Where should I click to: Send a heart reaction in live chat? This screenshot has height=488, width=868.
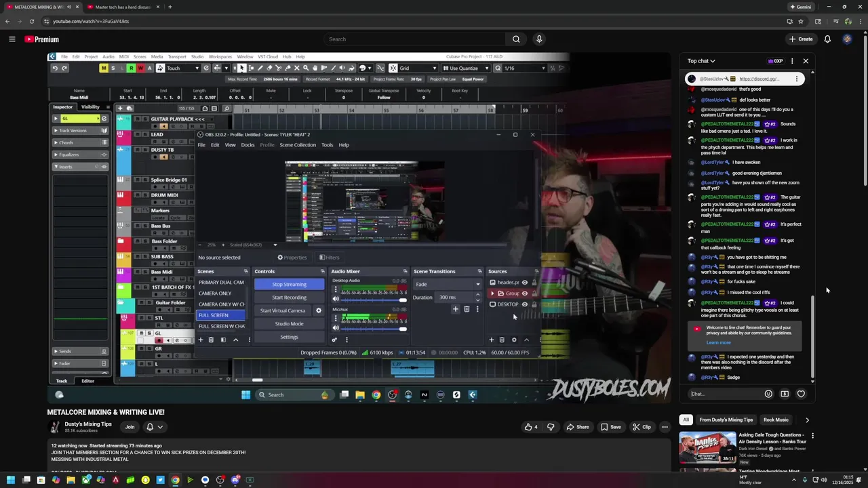pos(801,394)
